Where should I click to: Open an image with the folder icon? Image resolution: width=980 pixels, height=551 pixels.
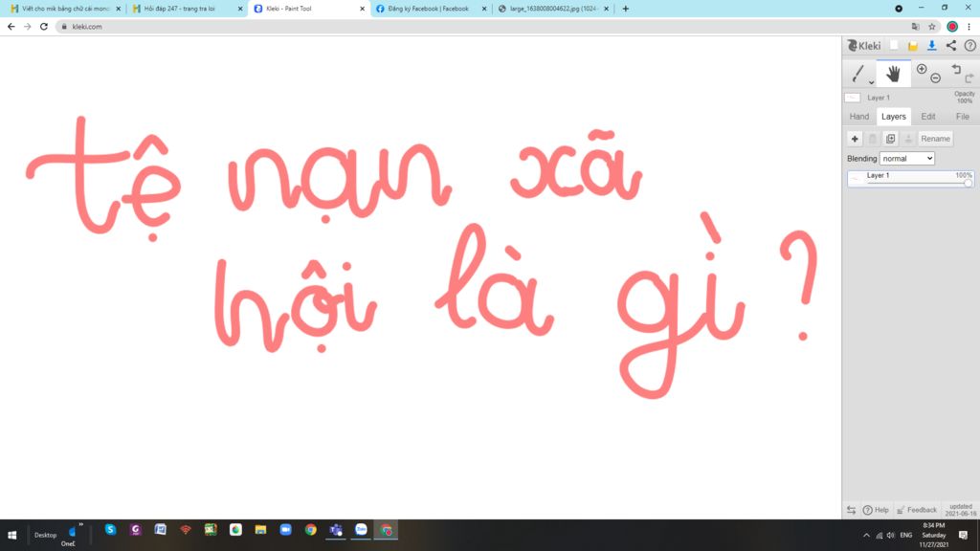(x=913, y=46)
